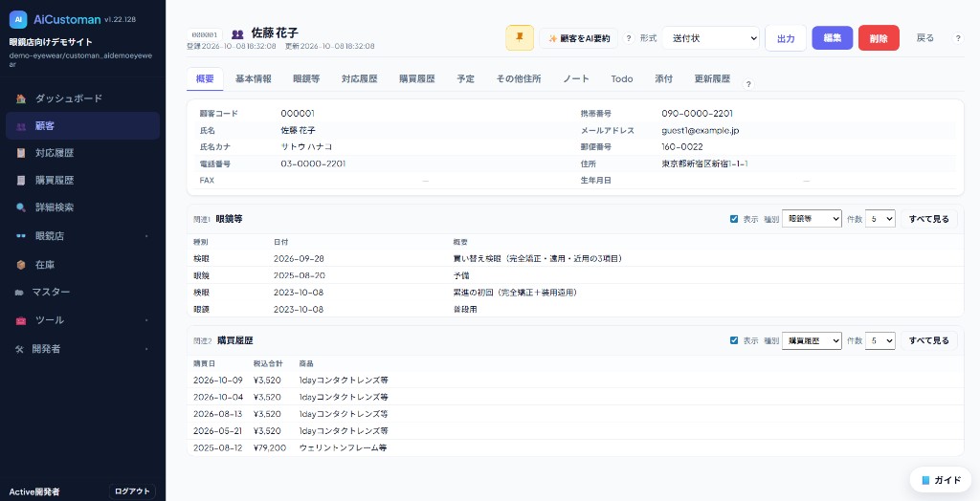Click the guest1@example.jp email address
980x501 pixels.
pyautogui.click(x=701, y=131)
